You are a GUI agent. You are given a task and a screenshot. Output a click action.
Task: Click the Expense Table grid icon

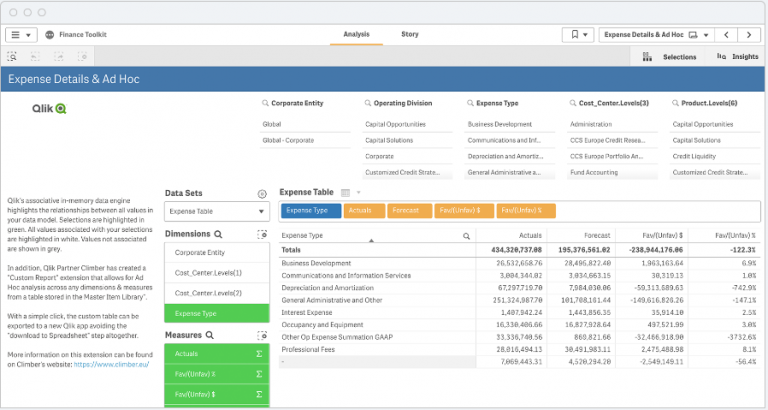point(345,193)
